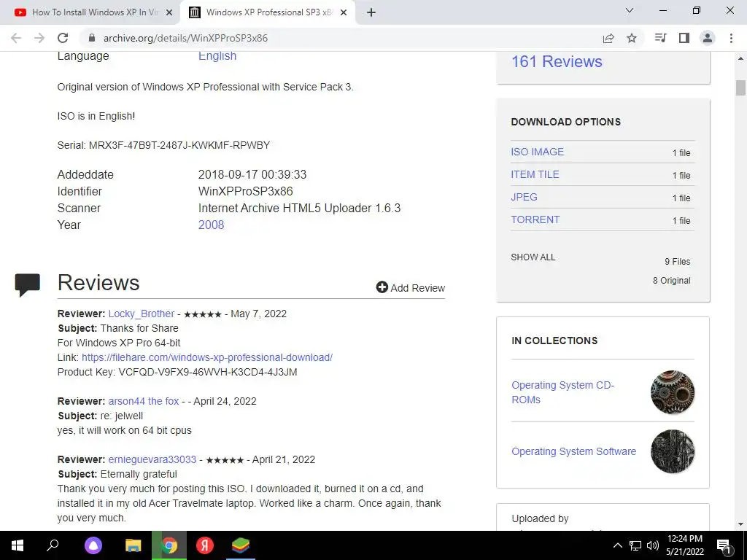
Task: Click the Scanner value HTML5 Uploader 1.6.3
Action: click(299, 208)
